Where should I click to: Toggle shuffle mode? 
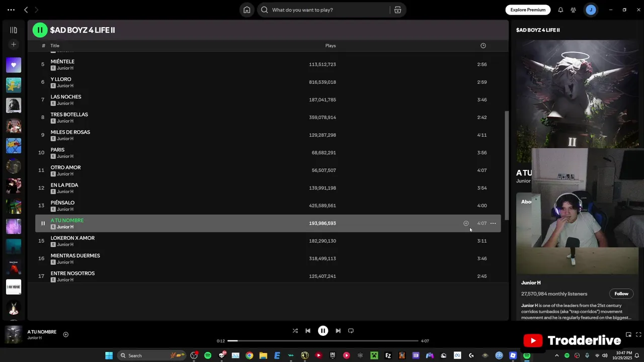(x=295, y=331)
